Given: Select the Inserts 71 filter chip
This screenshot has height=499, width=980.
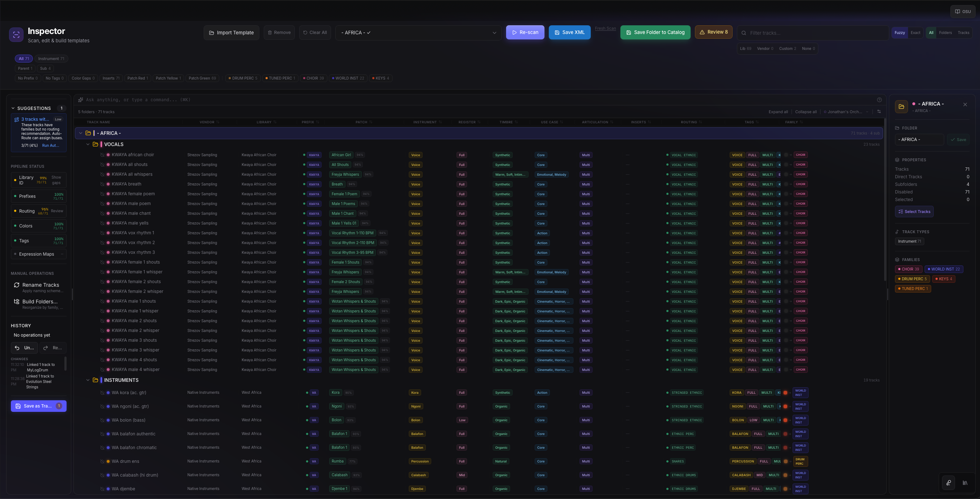Looking at the screenshot, I should tap(111, 78).
